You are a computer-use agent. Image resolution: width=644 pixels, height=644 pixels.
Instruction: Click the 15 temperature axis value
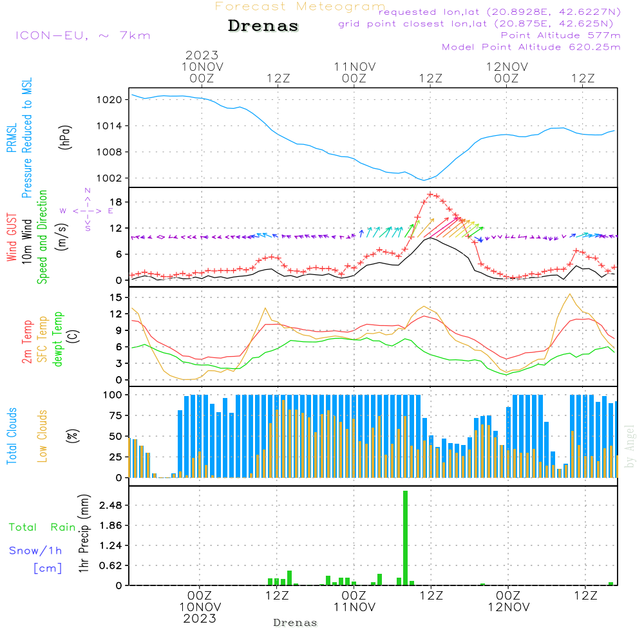(x=116, y=298)
